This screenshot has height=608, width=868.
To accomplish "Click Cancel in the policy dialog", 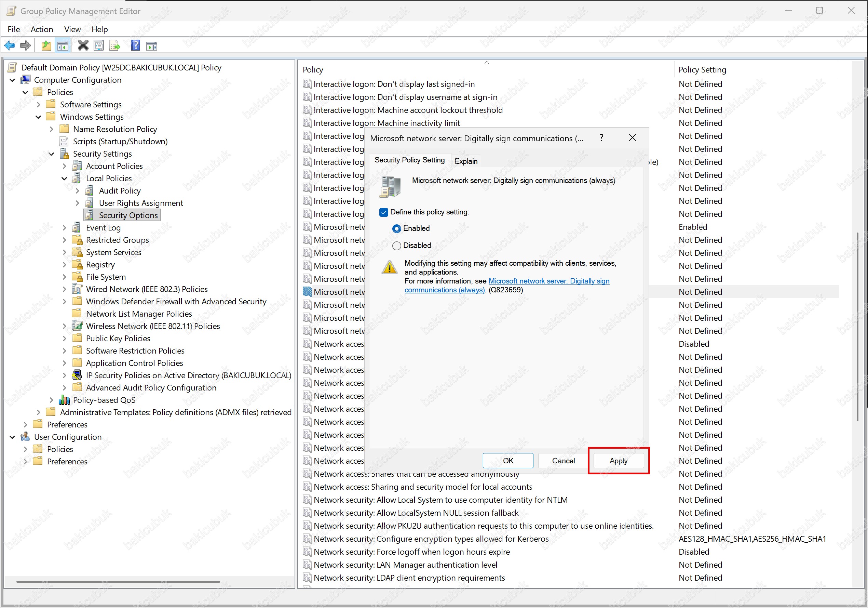I will pyautogui.click(x=563, y=461).
